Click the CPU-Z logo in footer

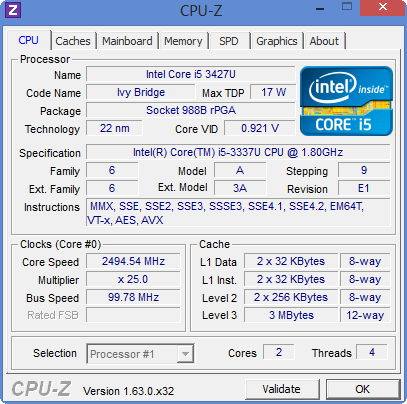[x=41, y=389]
